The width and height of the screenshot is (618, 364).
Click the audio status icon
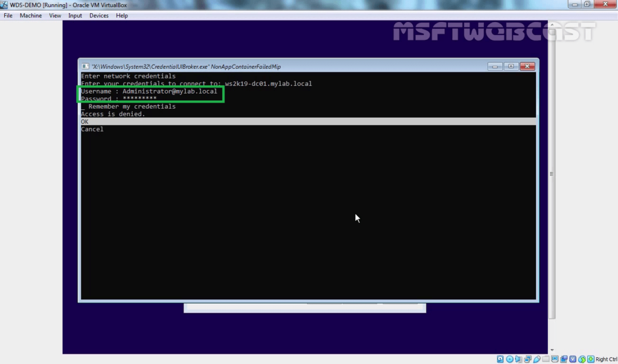pos(518,359)
